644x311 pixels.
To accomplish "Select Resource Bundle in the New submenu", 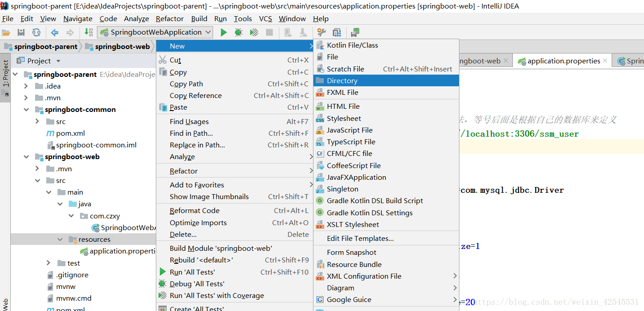I will coord(386,264).
